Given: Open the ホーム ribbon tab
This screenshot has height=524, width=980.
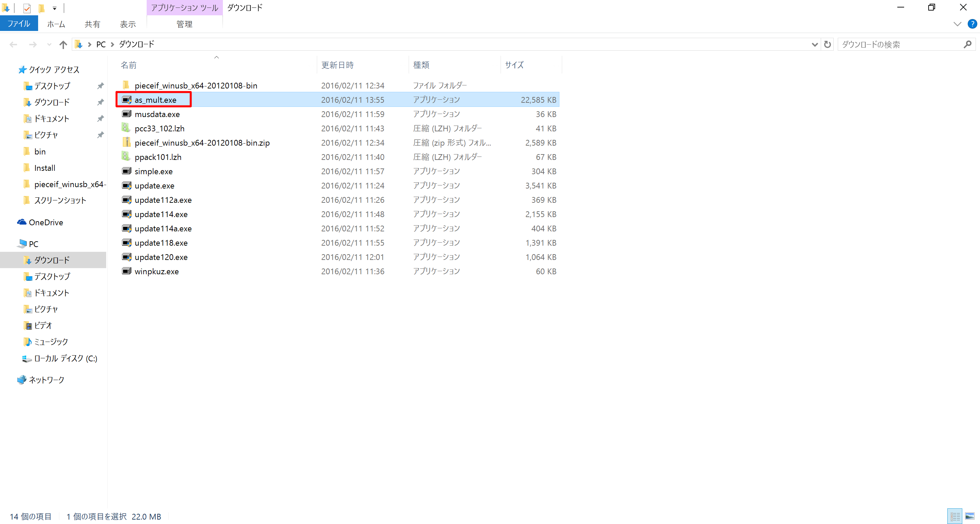Looking at the screenshot, I should coord(56,24).
